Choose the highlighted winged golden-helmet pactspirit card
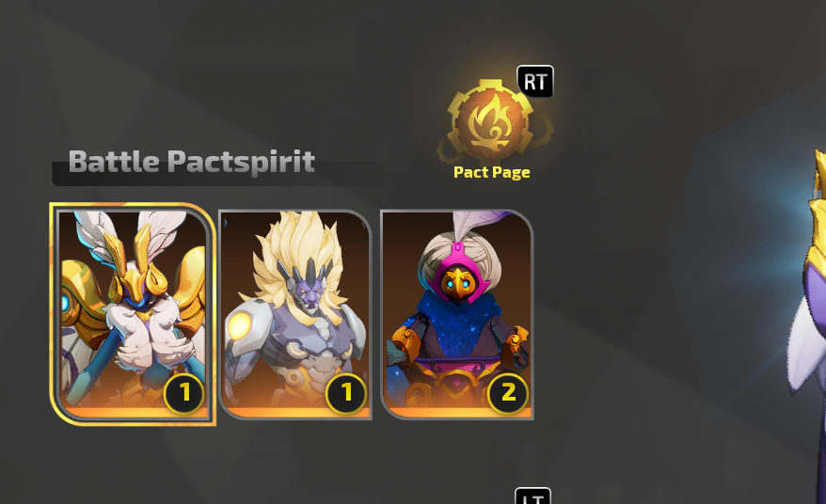Screen dimensions: 826x504 pos(133,314)
